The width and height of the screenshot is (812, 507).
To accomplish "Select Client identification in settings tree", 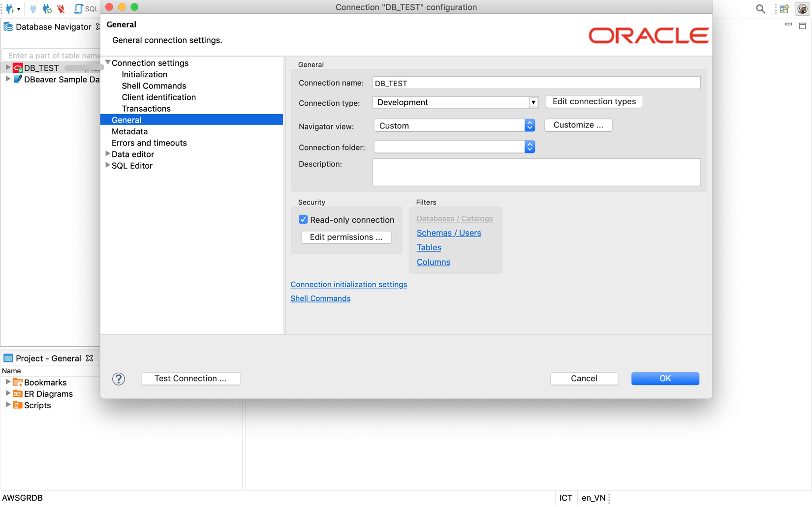I will pyautogui.click(x=159, y=97).
